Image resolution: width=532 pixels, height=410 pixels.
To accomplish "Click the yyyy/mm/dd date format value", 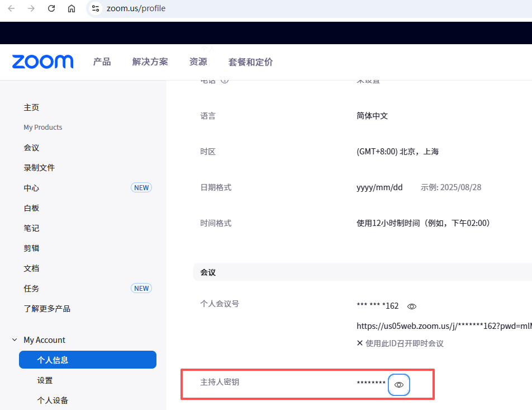I will 379,187.
